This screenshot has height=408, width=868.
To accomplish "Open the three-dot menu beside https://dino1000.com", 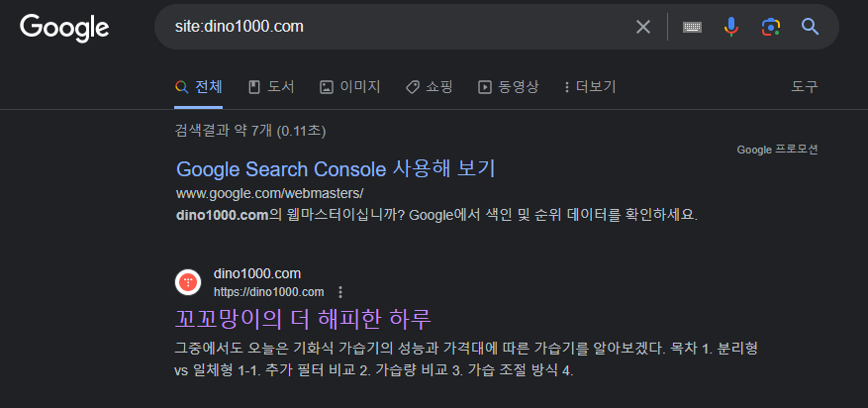I will coord(340,292).
